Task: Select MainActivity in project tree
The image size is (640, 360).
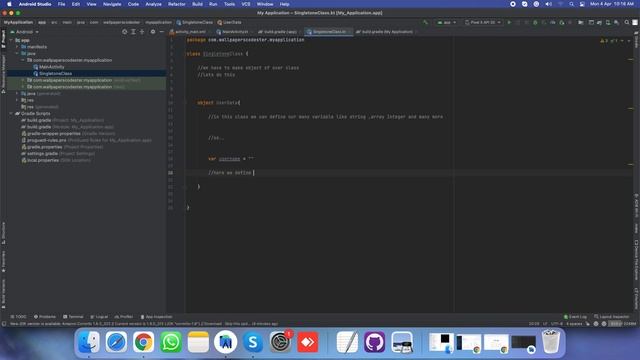Action: pyautogui.click(x=49, y=67)
